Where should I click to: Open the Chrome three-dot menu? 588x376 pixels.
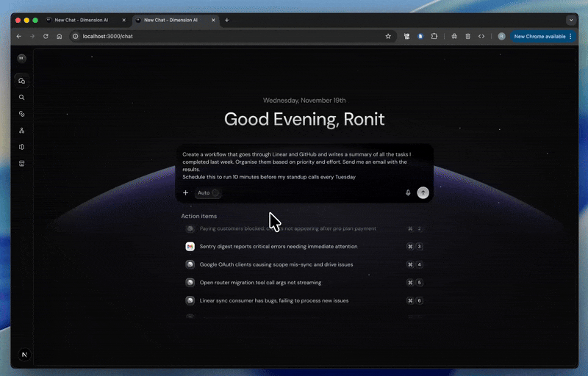[x=570, y=36]
